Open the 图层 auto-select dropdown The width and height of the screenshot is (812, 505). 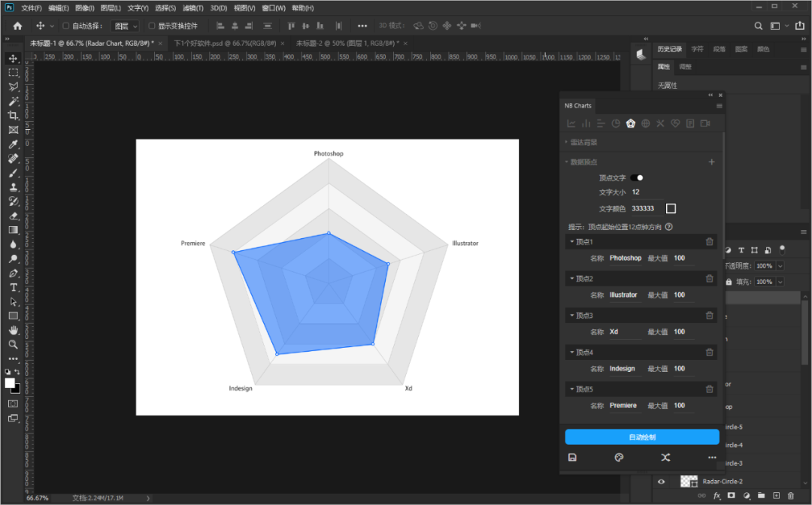pyautogui.click(x=126, y=26)
